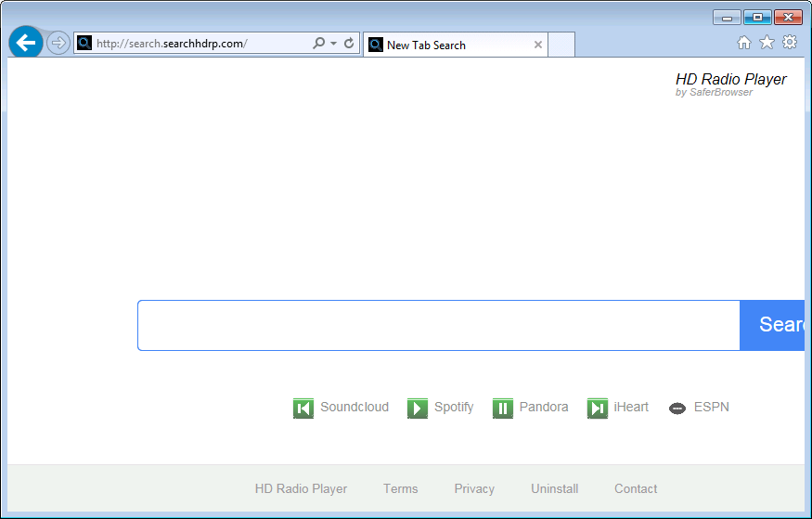
Task: Refresh the page with reload icon
Action: tap(349, 43)
